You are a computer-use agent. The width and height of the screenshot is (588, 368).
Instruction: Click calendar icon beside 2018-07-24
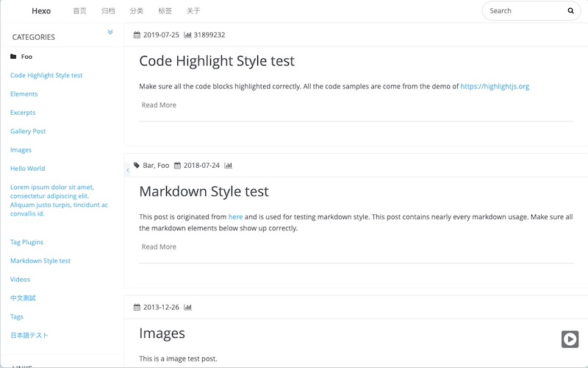pos(177,166)
